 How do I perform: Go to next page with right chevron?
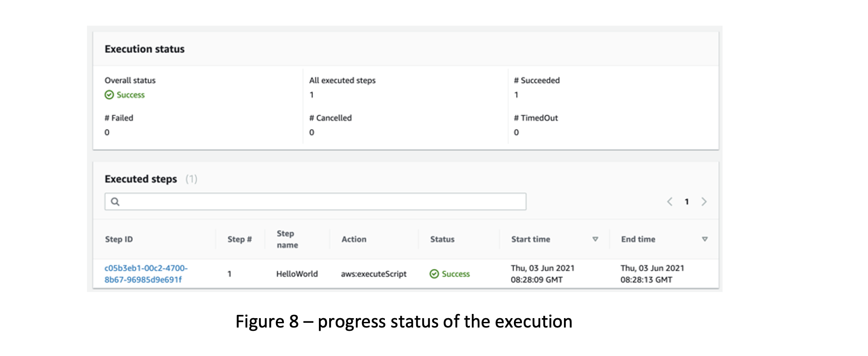[x=704, y=201]
